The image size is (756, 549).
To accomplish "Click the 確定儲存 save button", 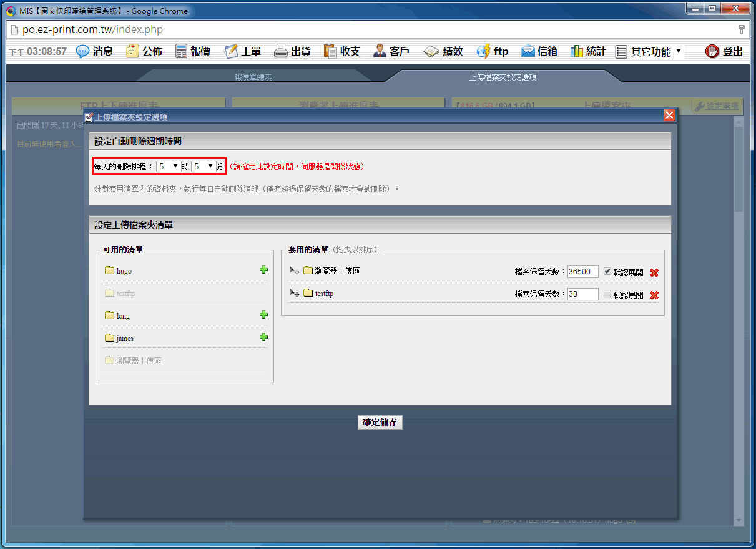I will coord(380,422).
